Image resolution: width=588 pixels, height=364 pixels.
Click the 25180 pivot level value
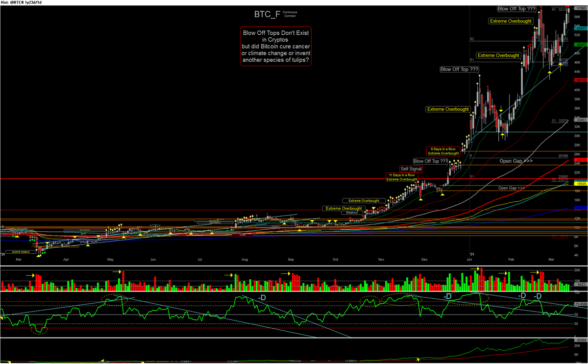tap(563, 156)
